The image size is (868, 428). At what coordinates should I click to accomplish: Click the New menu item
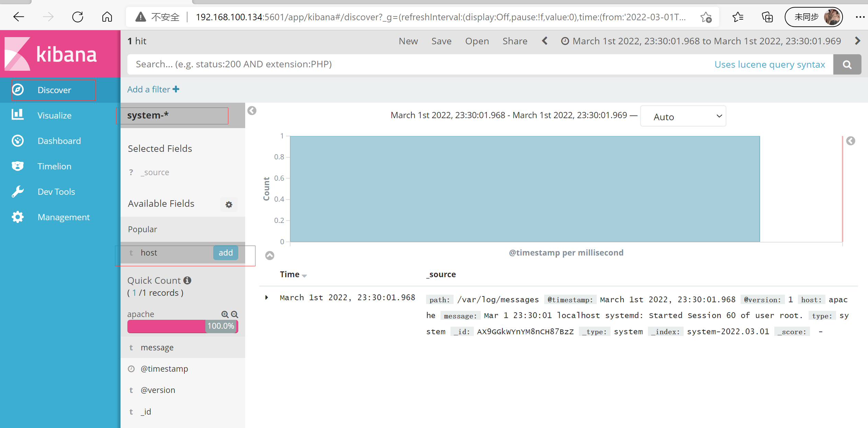pos(408,41)
